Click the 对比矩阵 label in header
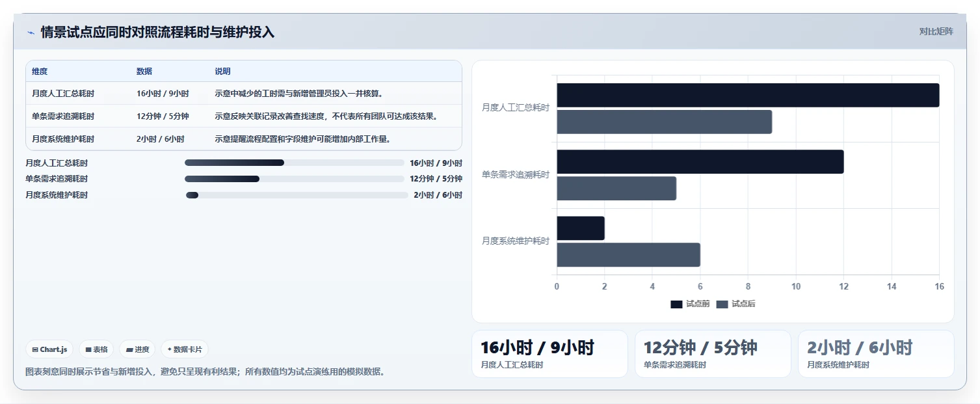This screenshot has height=404, width=980. click(936, 31)
